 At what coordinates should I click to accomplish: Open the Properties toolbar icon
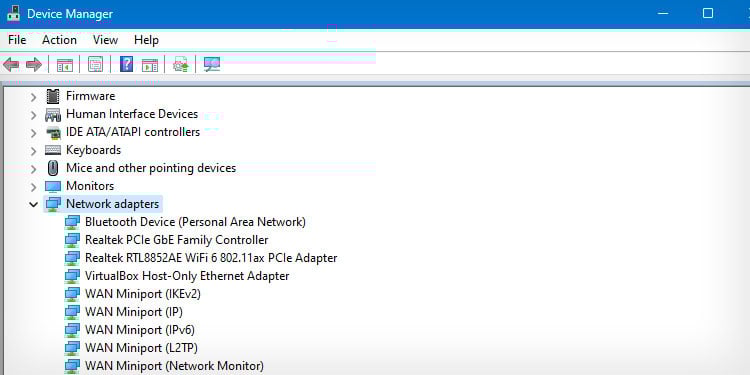pos(95,65)
